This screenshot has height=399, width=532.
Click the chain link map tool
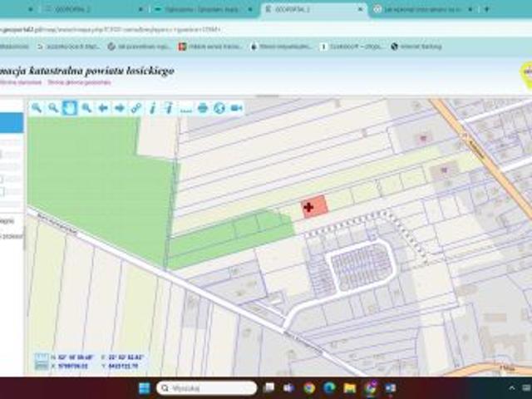pos(136,108)
